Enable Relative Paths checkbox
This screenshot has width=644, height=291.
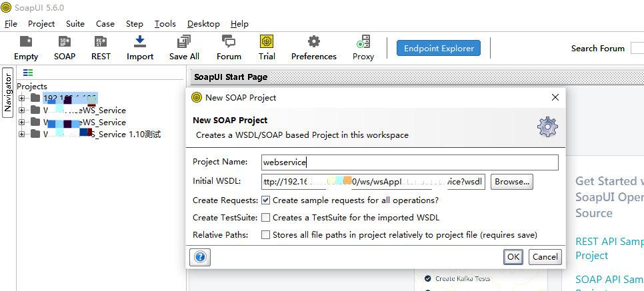[266, 235]
